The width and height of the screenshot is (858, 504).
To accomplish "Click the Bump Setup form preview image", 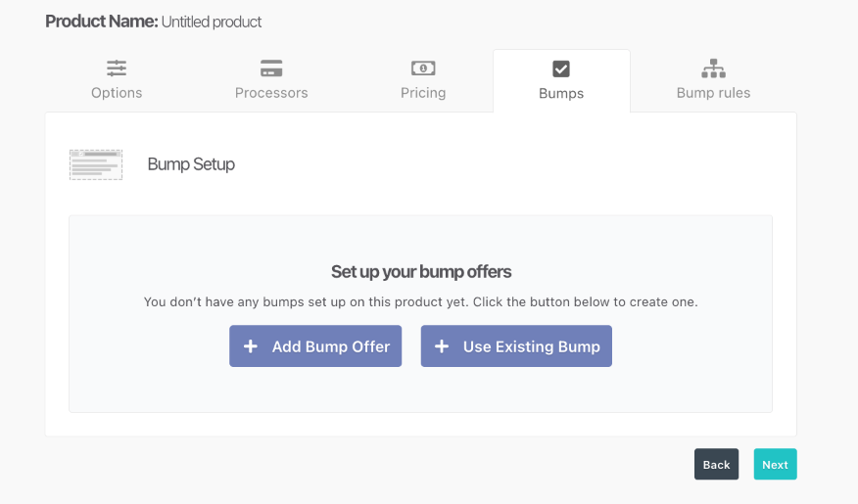I will pyautogui.click(x=96, y=164).
